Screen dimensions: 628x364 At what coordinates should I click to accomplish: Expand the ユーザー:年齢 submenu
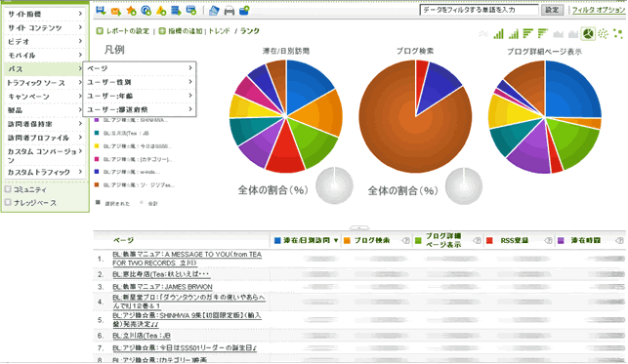pyautogui.click(x=140, y=96)
